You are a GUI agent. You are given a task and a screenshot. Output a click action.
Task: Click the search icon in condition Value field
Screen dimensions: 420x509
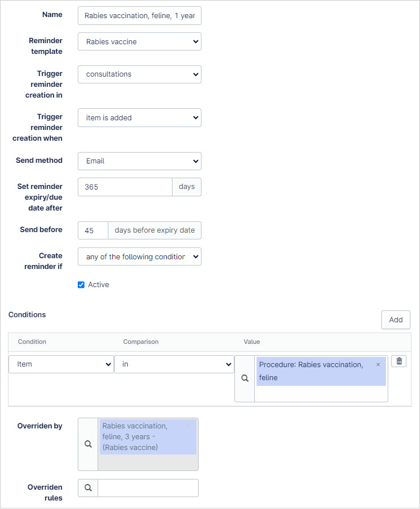click(245, 378)
